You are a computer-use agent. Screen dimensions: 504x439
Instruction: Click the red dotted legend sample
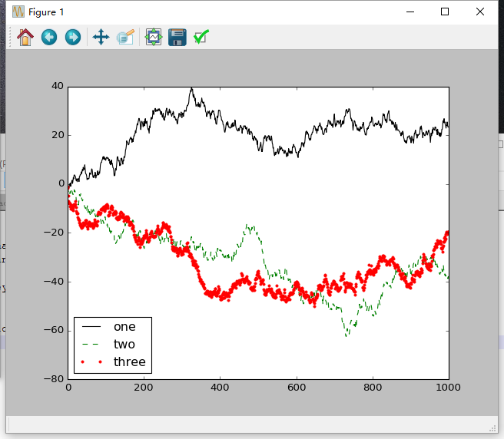(x=91, y=362)
